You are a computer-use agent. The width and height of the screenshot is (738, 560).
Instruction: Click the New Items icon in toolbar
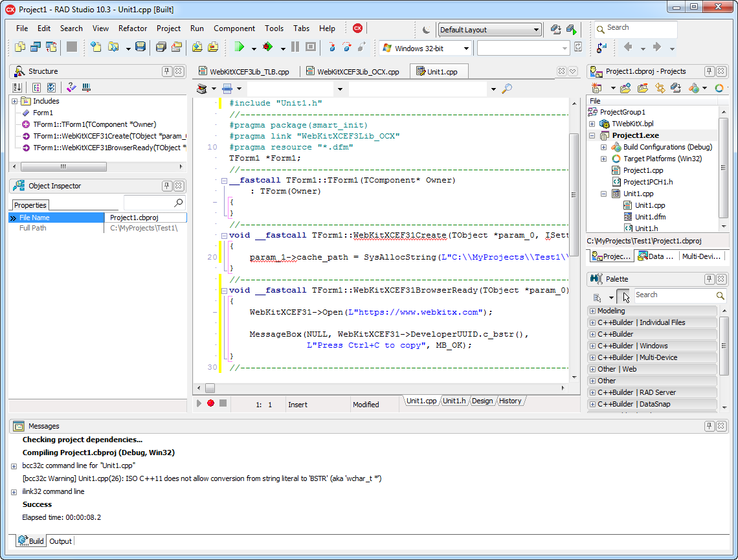[96, 47]
